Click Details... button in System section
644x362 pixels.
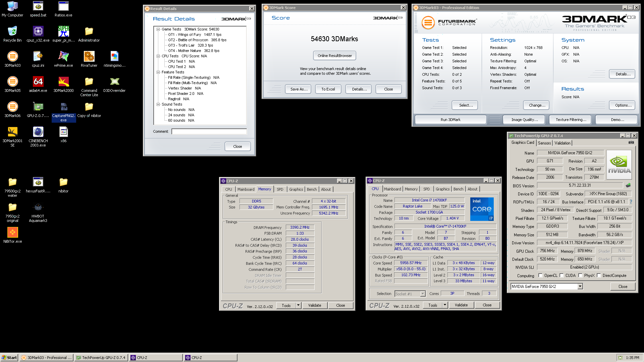tap(623, 74)
